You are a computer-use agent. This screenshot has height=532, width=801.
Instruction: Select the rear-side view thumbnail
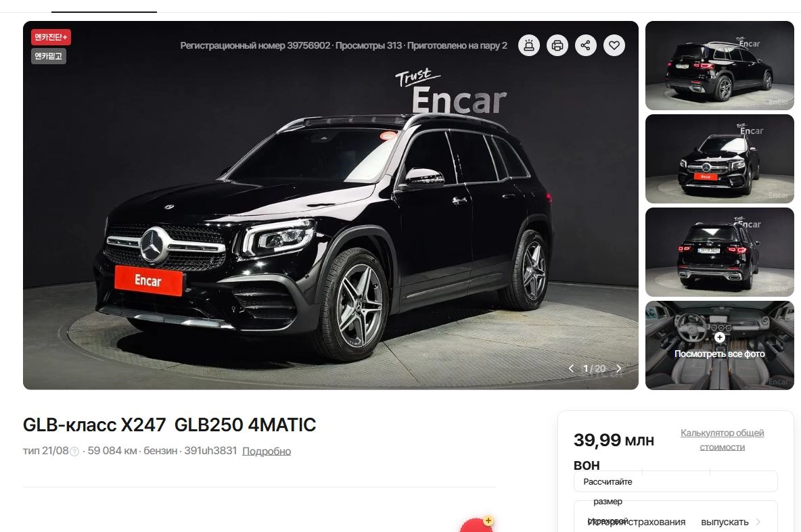coord(719,66)
